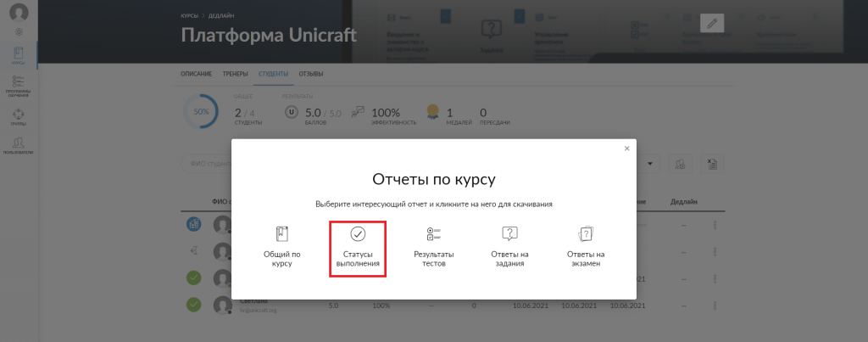Click the КУРСЫ breadcrumb link
The image size is (868, 342).
(x=189, y=15)
